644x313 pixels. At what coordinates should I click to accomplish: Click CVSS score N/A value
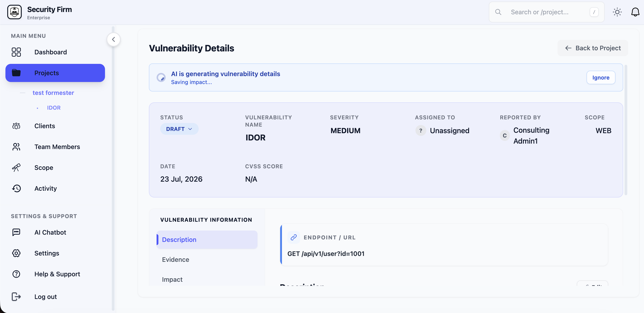pyautogui.click(x=251, y=179)
